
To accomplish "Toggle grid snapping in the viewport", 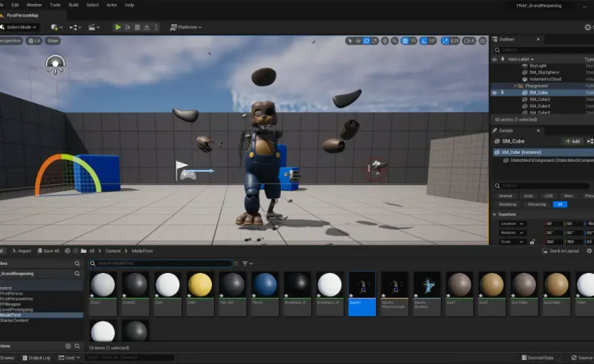I will pyautogui.click(x=405, y=41).
